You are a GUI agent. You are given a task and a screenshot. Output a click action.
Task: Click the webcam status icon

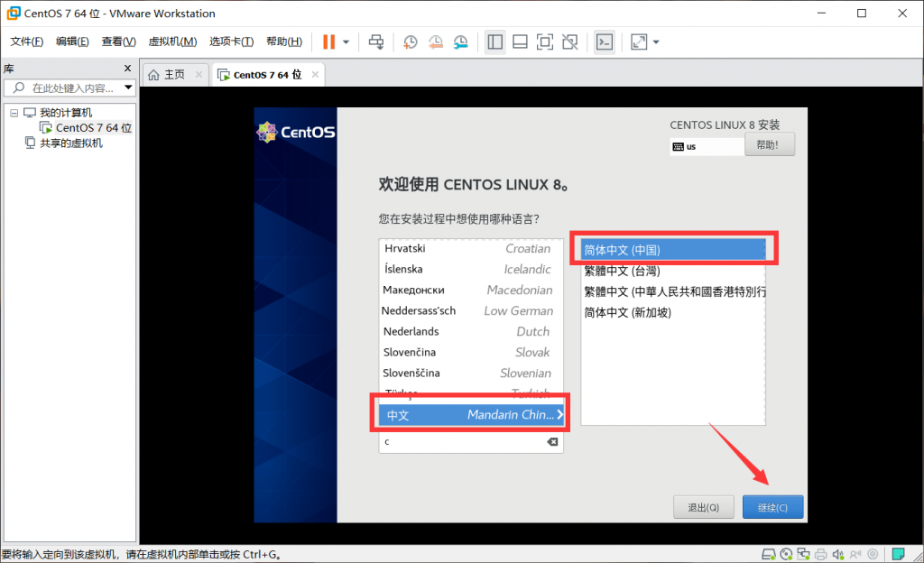pos(873,554)
